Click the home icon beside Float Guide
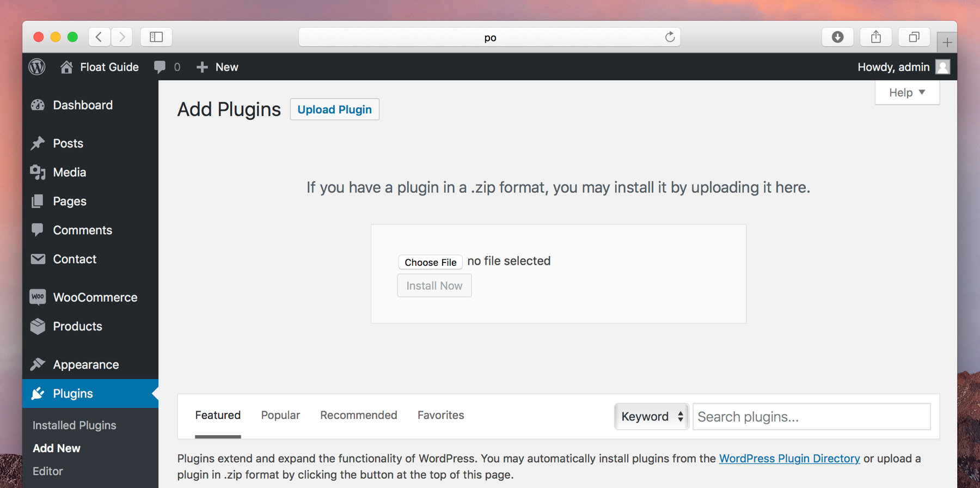This screenshot has width=980, height=488. pyautogui.click(x=66, y=67)
